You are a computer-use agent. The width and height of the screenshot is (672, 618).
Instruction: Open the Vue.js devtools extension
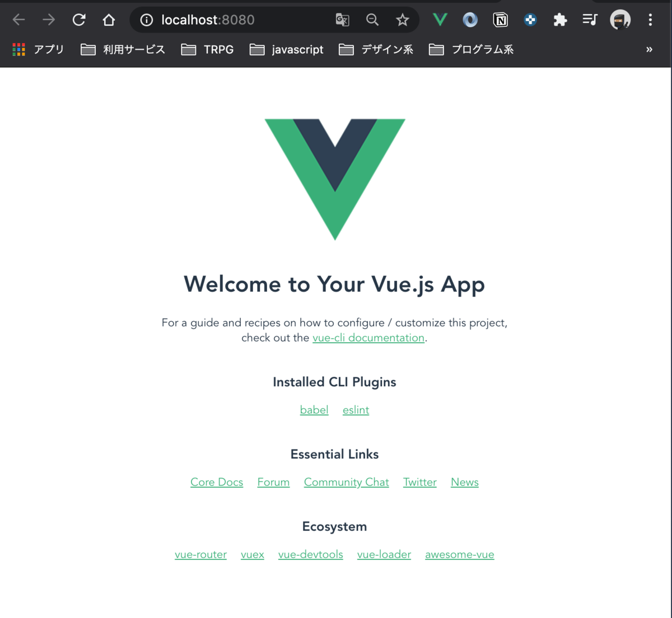(x=440, y=20)
